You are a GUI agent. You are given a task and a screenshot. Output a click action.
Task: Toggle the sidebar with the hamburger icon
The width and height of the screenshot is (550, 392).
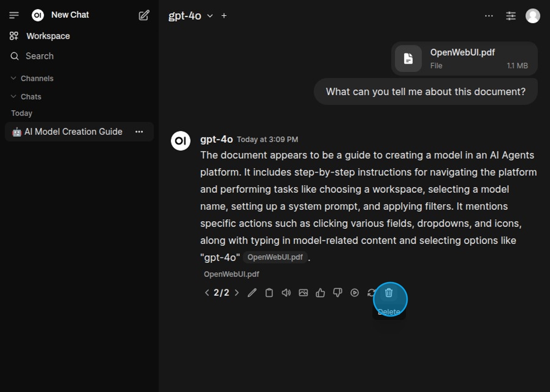(14, 15)
